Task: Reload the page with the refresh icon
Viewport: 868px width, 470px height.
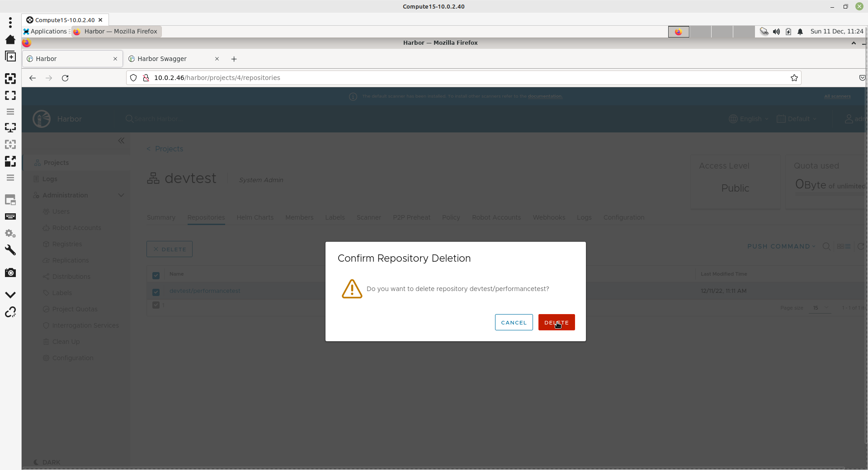Action: click(65, 78)
